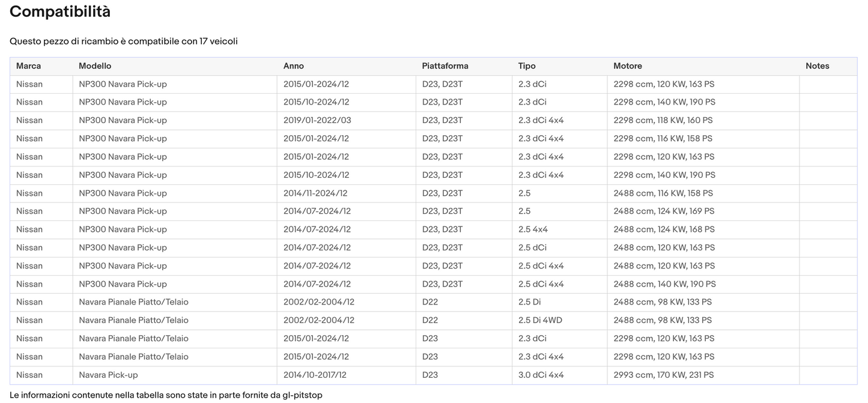Select the 2.5 4x4 type cell
Screen dimensions: 868x403
[533, 229]
